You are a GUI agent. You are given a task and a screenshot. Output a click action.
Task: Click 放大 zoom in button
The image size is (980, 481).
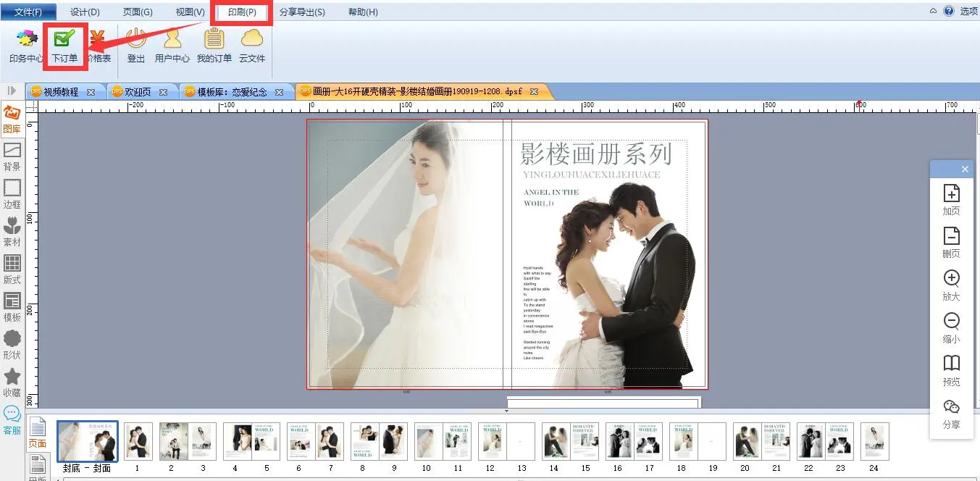pos(951,285)
